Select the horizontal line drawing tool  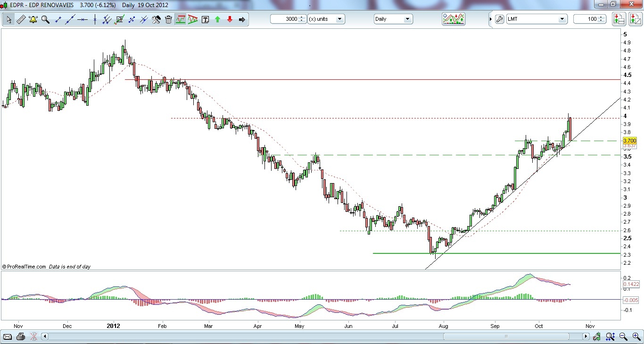(x=83, y=19)
